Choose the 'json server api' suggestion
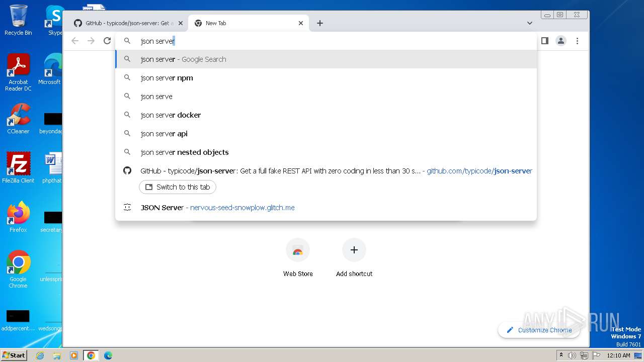This screenshot has height=362, width=644. tap(326, 134)
